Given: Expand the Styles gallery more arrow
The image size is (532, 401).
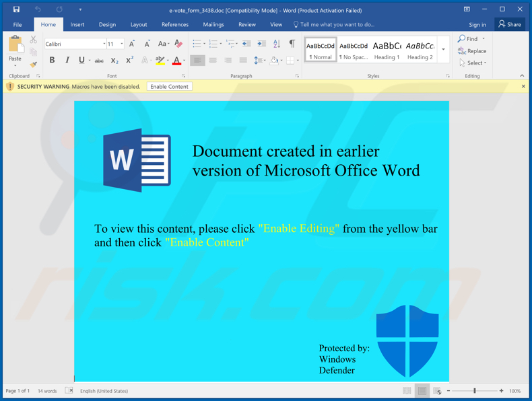Looking at the screenshot, I should click(x=444, y=50).
